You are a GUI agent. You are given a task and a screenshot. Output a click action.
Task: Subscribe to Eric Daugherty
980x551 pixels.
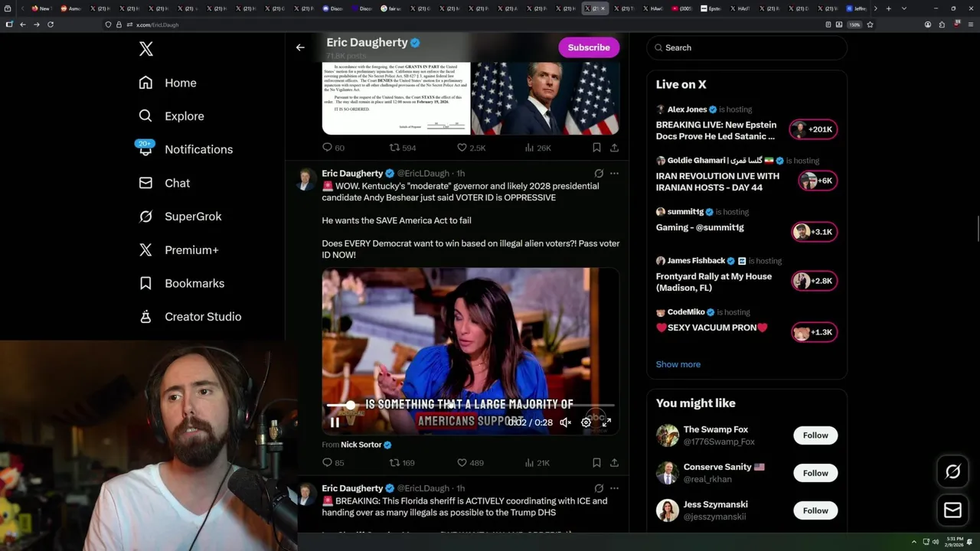coord(589,47)
